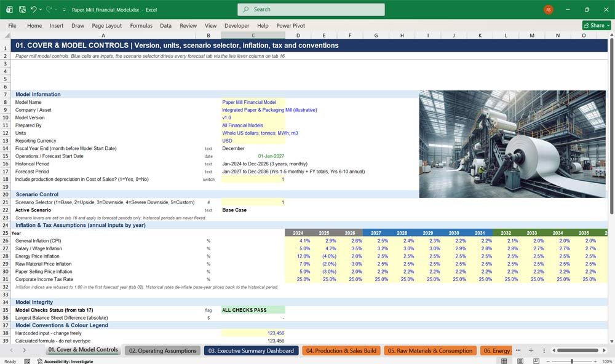Open the Review ribbon tab
This screenshot has height=364, width=615.
[188, 25]
